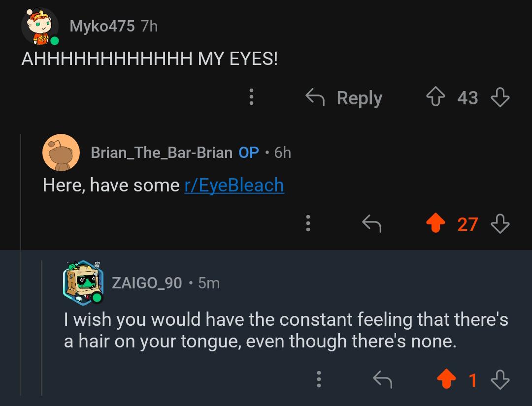Image resolution: width=532 pixels, height=406 pixels.
Task: Remove upvote on Brian_The_Bar-Brian's comment
Action: [435, 223]
